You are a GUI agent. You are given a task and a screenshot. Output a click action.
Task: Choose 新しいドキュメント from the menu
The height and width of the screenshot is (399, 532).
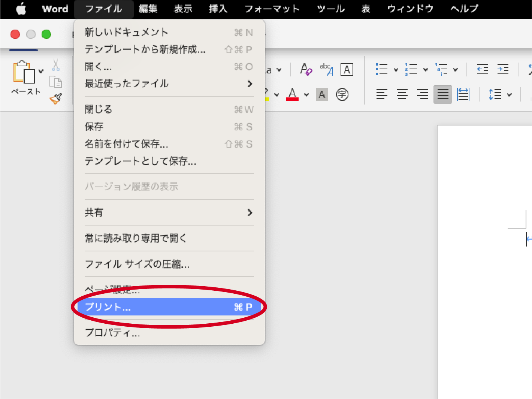[169, 32]
